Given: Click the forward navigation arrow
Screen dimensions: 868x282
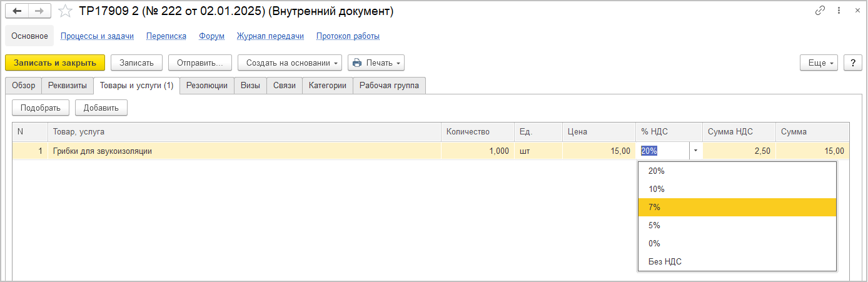Looking at the screenshot, I should [x=39, y=11].
